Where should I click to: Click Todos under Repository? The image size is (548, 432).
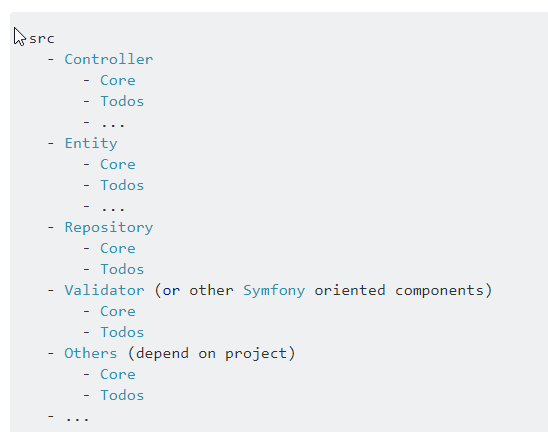click(x=122, y=269)
